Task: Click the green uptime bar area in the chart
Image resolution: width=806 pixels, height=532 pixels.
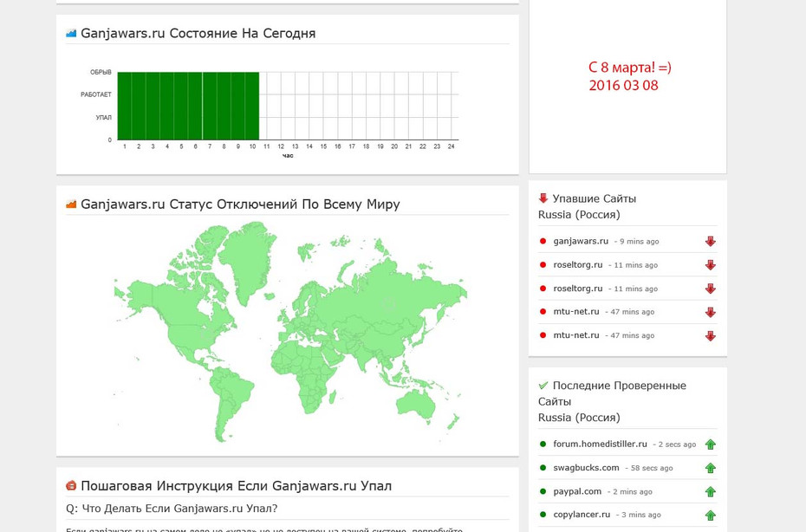Action: pos(188,106)
